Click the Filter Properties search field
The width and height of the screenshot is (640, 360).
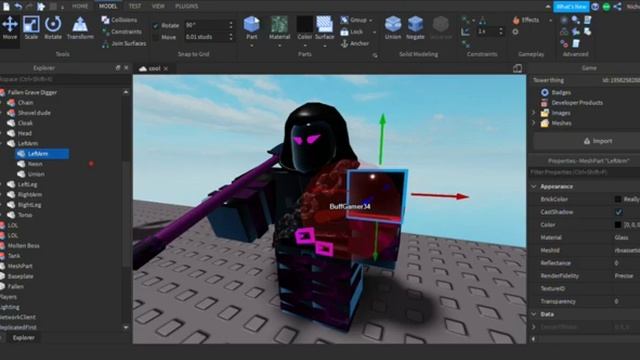pyautogui.click(x=584, y=172)
